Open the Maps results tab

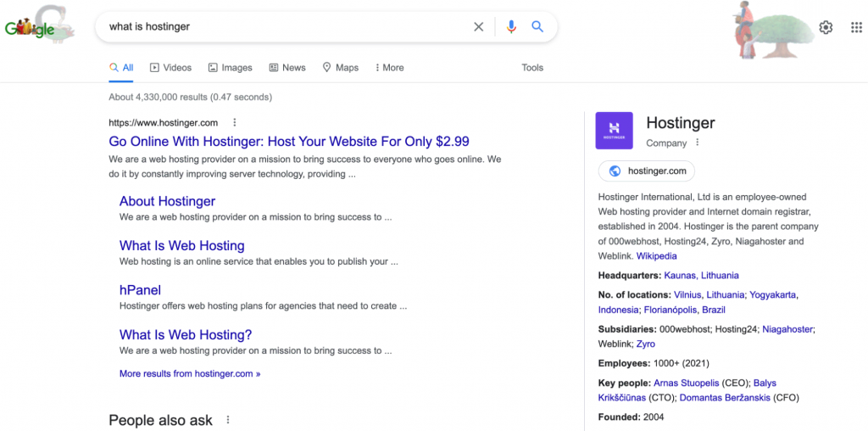tap(341, 68)
